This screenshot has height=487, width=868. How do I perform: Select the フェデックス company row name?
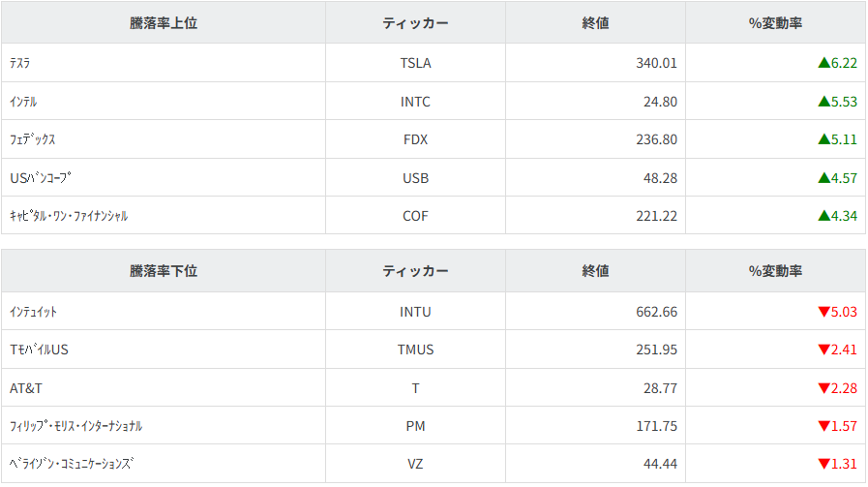pos(32,139)
